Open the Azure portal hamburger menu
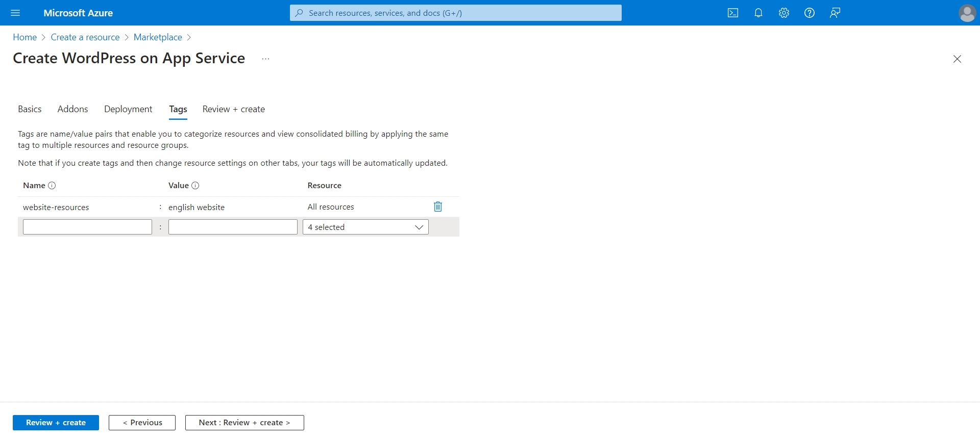Viewport: 980px width, 439px height. (x=15, y=13)
